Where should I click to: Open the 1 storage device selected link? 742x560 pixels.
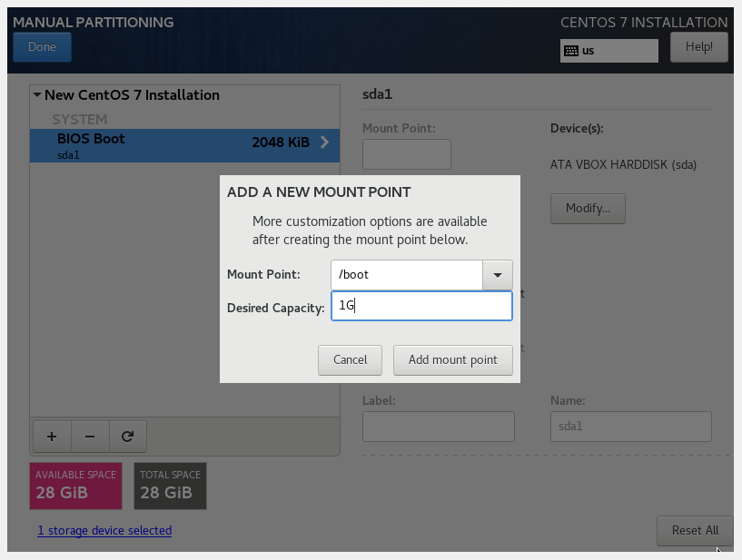[x=104, y=530]
